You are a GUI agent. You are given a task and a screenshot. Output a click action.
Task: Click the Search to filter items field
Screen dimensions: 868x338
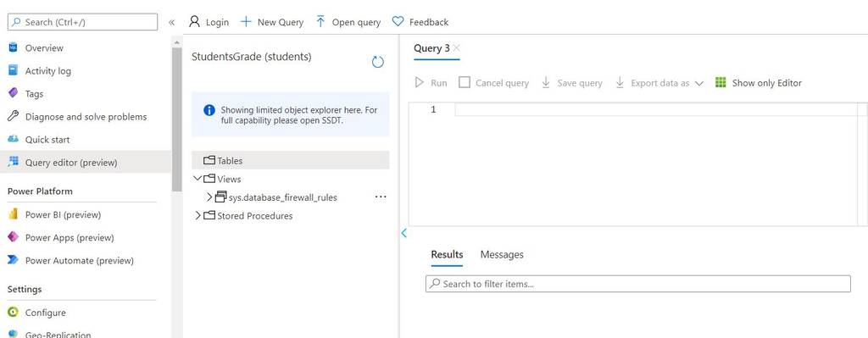click(637, 284)
